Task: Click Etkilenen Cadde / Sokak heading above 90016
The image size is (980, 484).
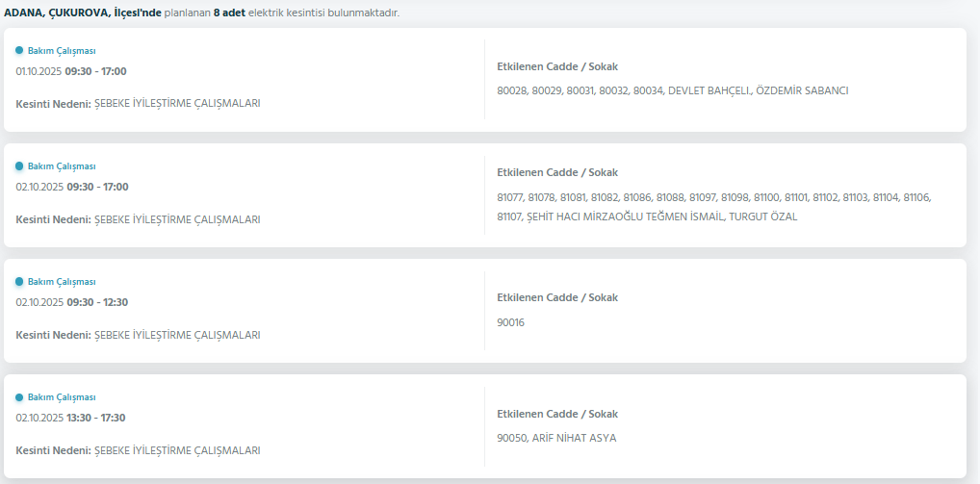Action: 557,297
